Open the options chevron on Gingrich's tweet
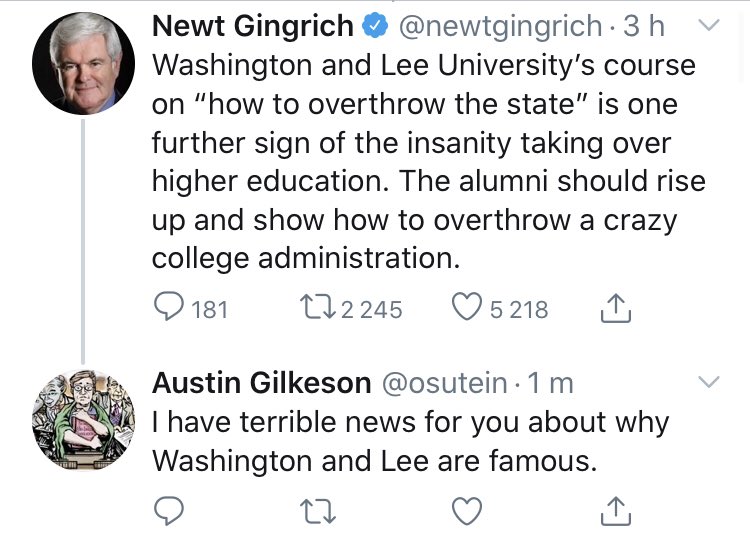750x545 pixels. click(708, 24)
